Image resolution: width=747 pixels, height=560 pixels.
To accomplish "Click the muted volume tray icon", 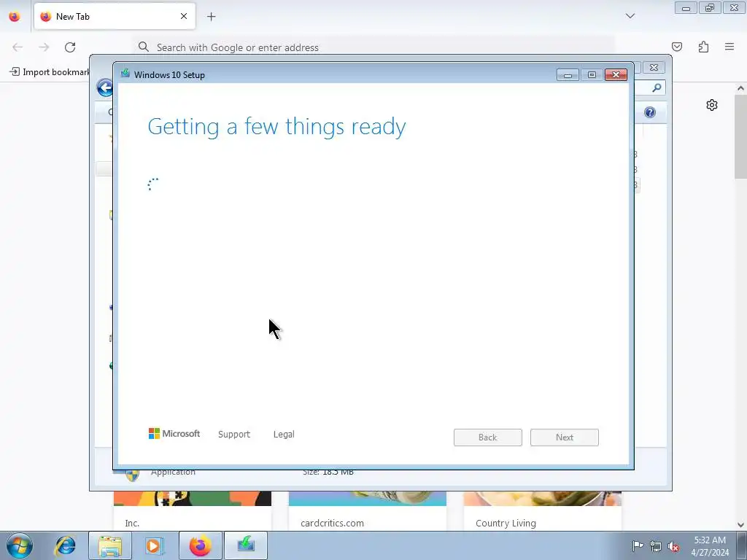I will [x=673, y=546].
